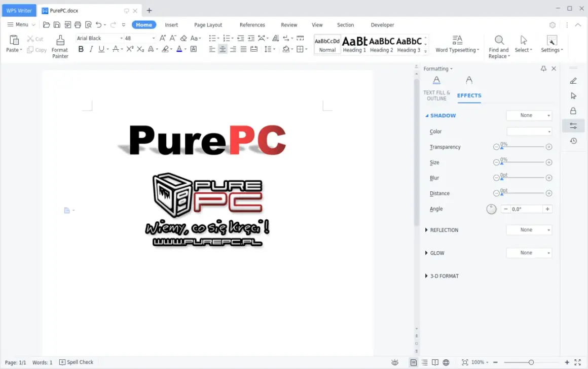Image resolution: width=588 pixels, height=369 pixels.
Task: Open Shadow preset dropdown
Action: pos(529,115)
